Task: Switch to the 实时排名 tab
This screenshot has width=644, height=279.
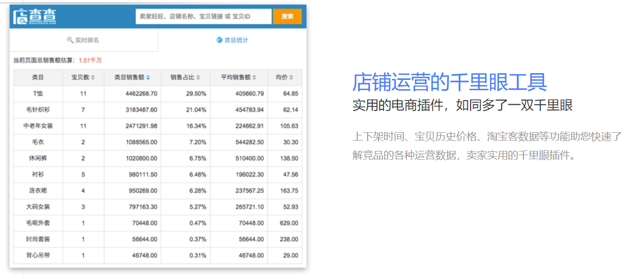Action: [x=83, y=40]
